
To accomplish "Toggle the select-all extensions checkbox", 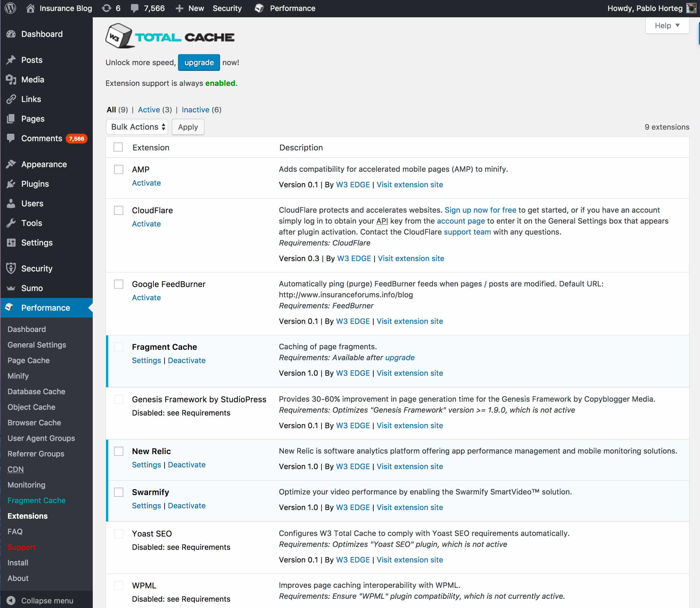I will pyautogui.click(x=118, y=147).
